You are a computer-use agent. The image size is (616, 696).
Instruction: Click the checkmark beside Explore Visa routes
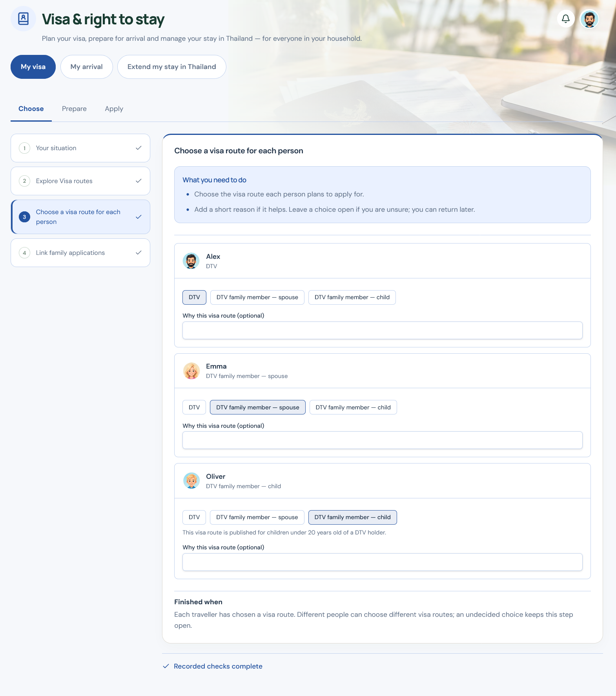point(139,181)
